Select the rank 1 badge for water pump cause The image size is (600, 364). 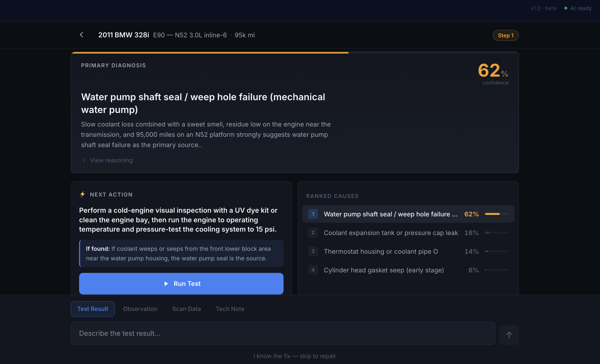[x=313, y=214]
